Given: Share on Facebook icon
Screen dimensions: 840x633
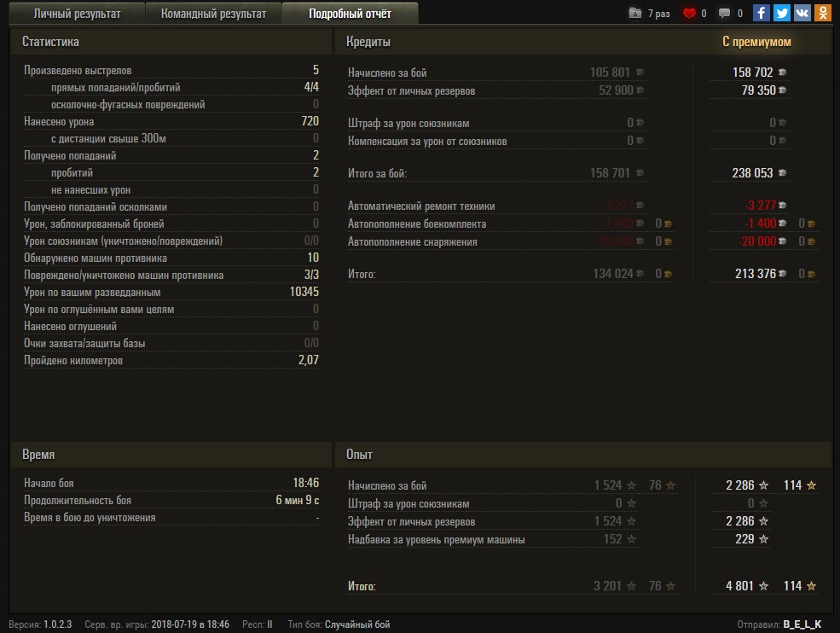Looking at the screenshot, I should pos(762,13).
